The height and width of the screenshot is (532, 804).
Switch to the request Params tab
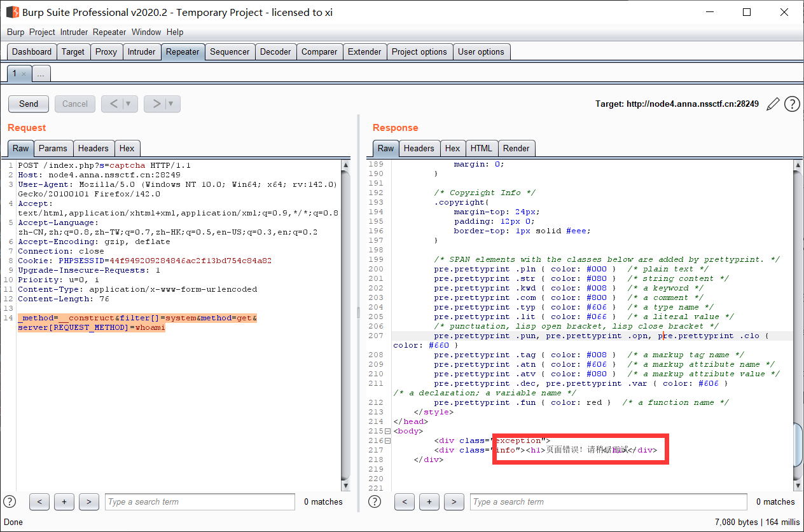(x=53, y=148)
